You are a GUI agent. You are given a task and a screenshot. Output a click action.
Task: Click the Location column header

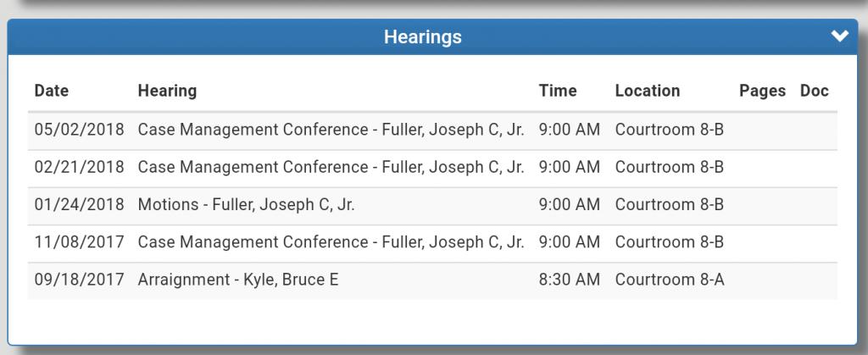(x=647, y=91)
